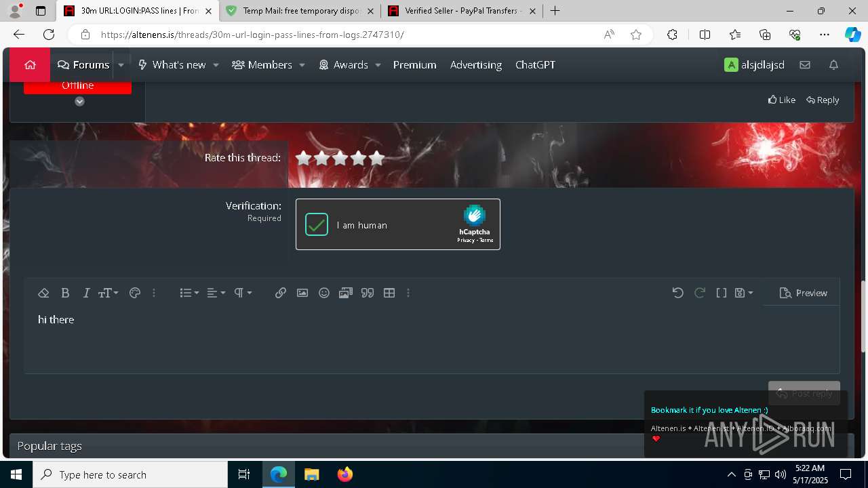Open Edge Settings and more menu

pos(825,35)
